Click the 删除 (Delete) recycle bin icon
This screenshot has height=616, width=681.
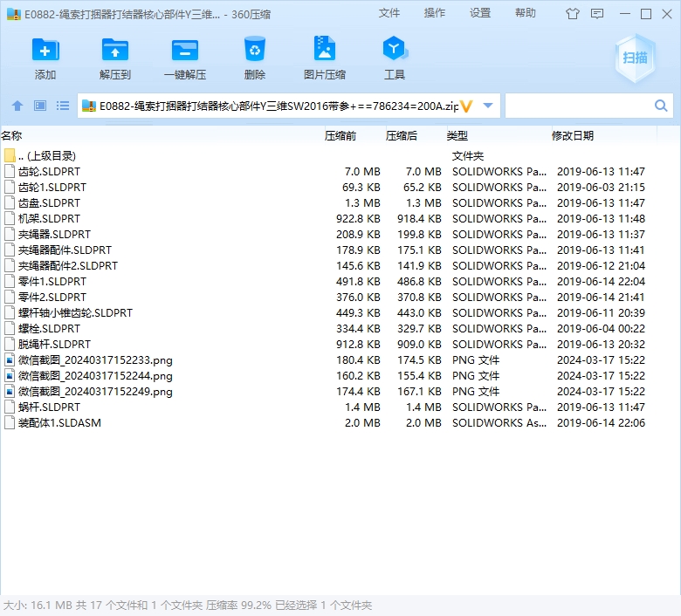click(255, 49)
